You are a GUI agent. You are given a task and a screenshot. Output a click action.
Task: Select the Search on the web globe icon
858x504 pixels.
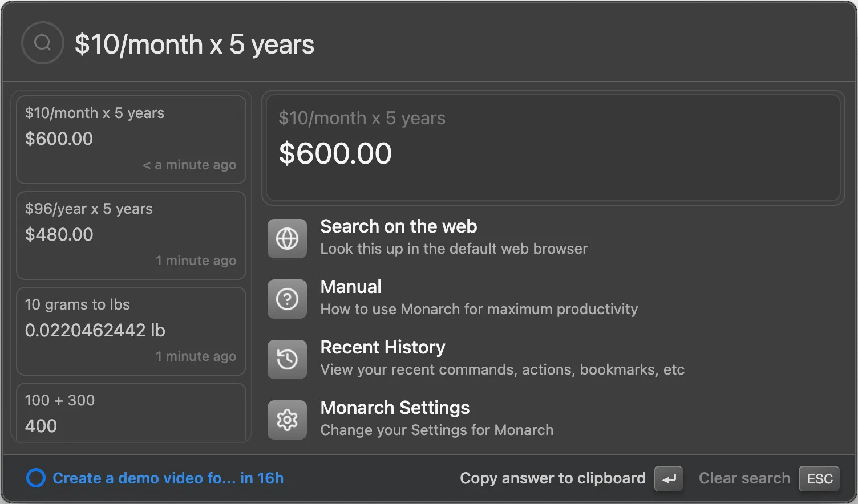click(x=287, y=238)
